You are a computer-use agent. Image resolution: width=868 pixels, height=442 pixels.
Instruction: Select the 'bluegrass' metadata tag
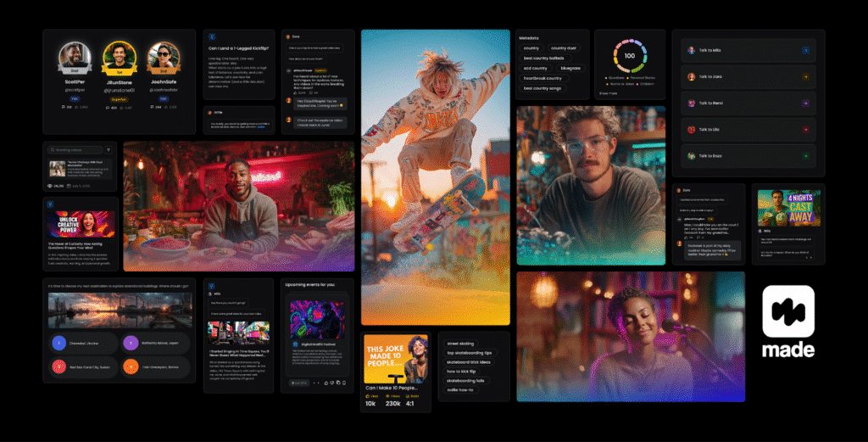[x=570, y=68]
